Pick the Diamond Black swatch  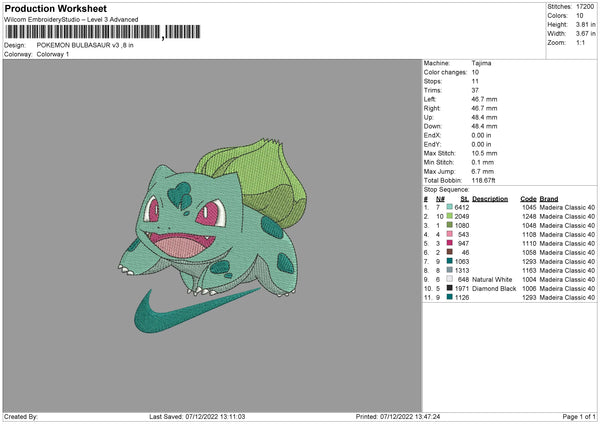[450, 288]
